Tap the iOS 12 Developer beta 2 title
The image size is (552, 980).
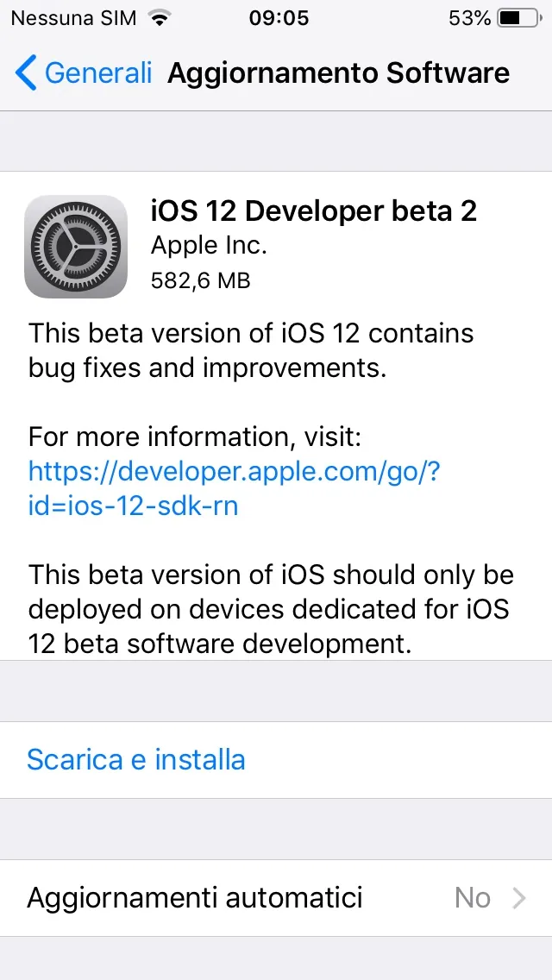pyautogui.click(x=314, y=210)
